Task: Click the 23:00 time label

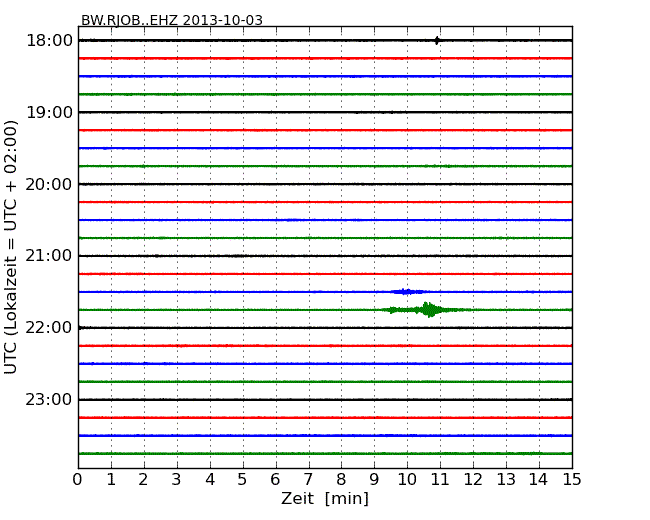Action: (x=49, y=399)
